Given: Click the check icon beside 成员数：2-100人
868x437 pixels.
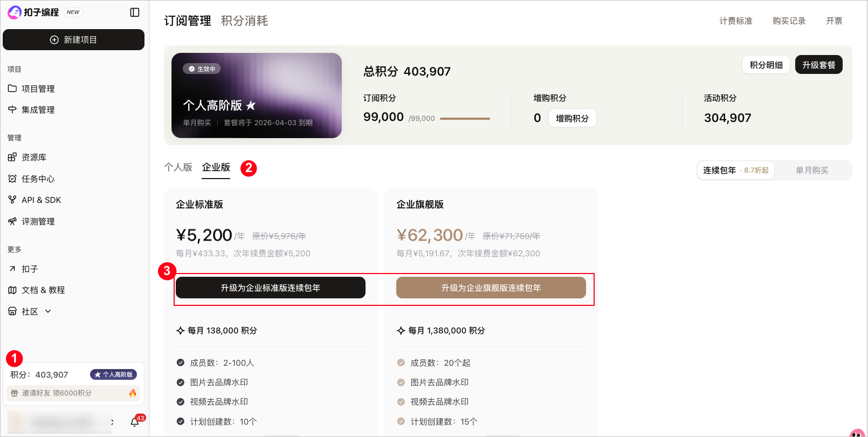Looking at the screenshot, I should pyautogui.click(x=181, y=363).
